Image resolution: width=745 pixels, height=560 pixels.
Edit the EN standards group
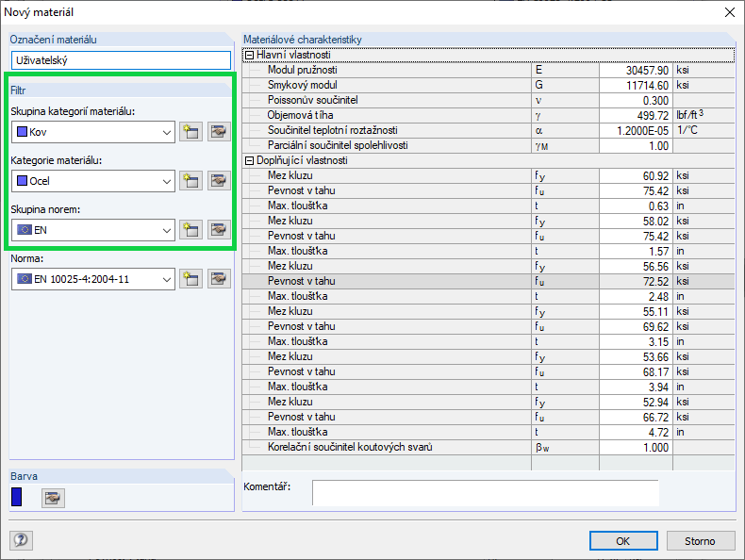coord(220,229)
